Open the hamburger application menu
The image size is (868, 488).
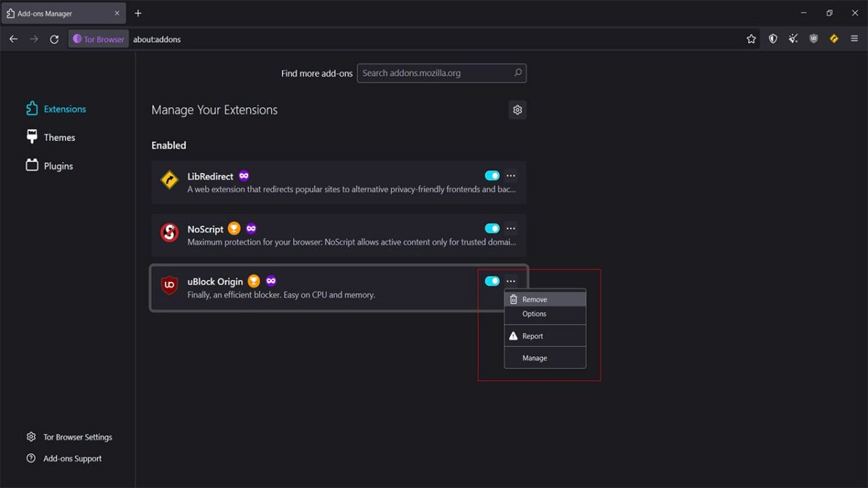(855, 39)
